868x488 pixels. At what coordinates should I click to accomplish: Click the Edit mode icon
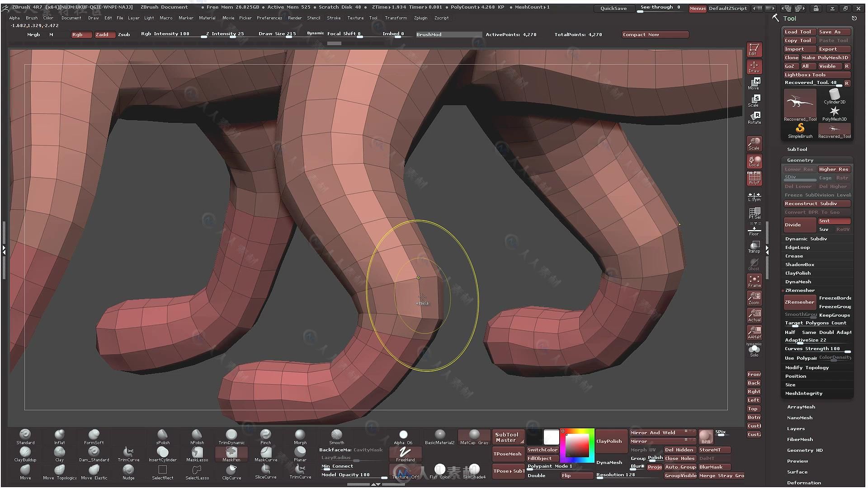pyautogui.click(x=754, y=49)
